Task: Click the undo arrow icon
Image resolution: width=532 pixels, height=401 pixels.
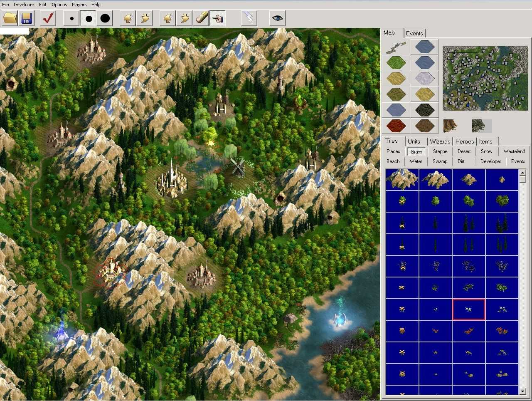Action: click(127, 18)
